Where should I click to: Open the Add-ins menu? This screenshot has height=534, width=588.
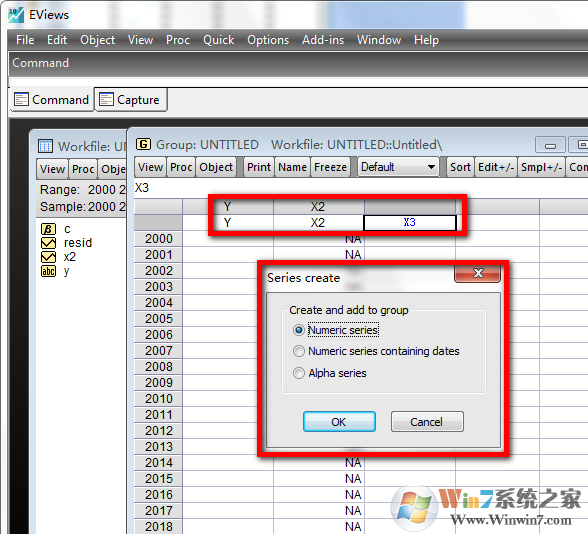(323, 40)
